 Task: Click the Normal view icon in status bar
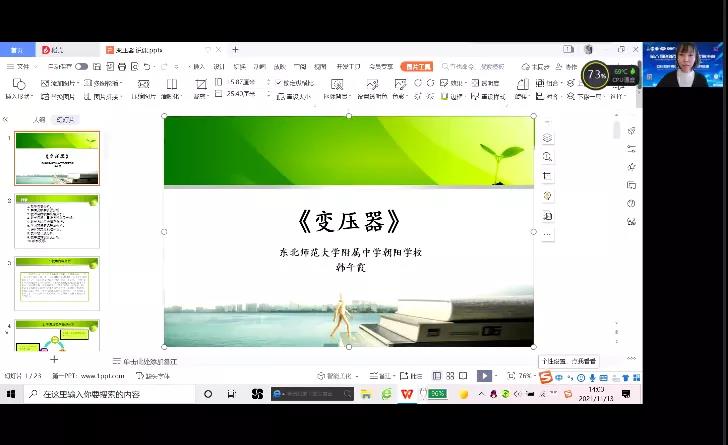(436, 376)
